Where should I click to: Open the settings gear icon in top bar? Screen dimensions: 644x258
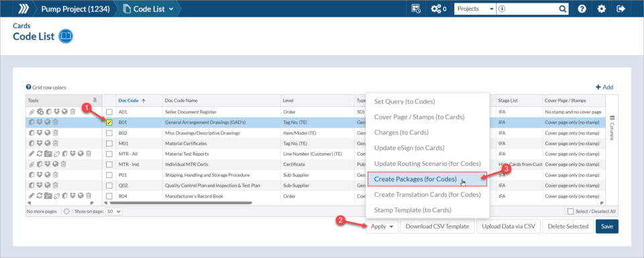[602, 9]
